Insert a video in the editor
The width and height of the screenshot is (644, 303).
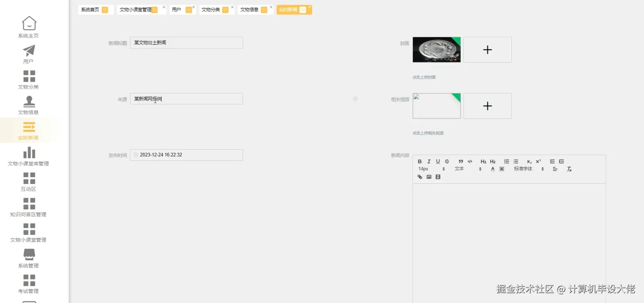click(x=438, y=177)
